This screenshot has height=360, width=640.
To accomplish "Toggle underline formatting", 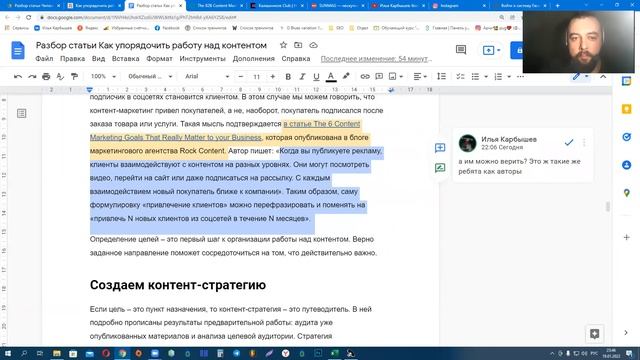I will coord(316,77).
